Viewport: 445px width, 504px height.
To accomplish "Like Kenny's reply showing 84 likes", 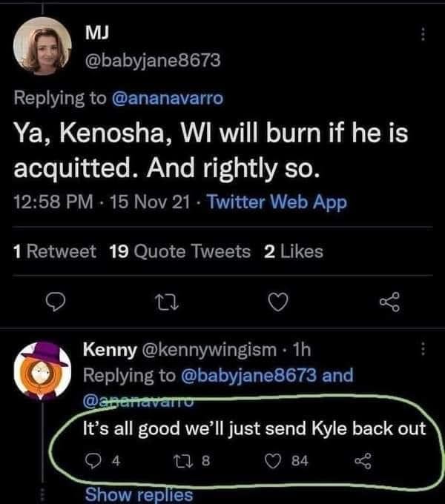I will pos(277,462).
